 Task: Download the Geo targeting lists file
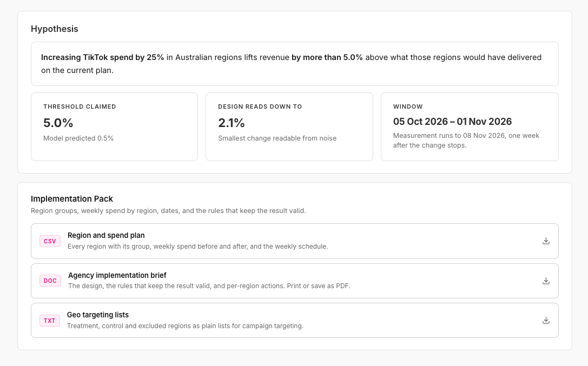(x=546, y=320)
